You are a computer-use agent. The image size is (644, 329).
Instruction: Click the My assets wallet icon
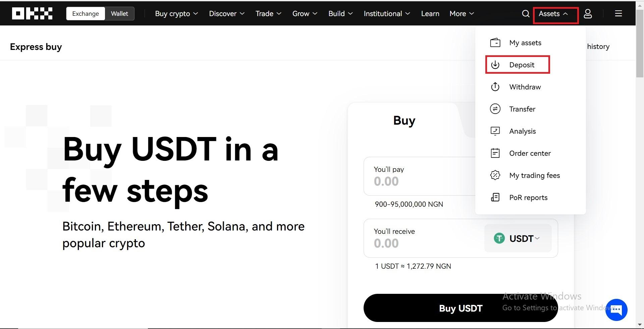(495, 43)
